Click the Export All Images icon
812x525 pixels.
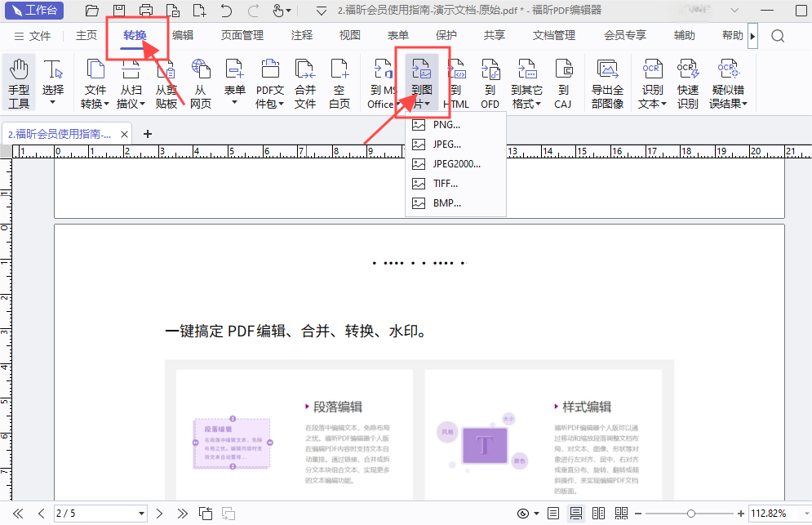coord(607,82)
